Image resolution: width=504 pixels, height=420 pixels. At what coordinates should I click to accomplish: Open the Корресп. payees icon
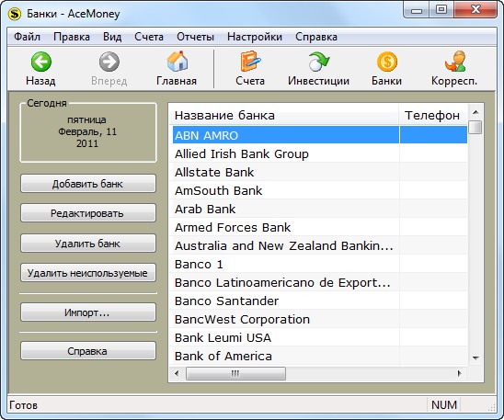pyautogui.click(x=455, y=62)
